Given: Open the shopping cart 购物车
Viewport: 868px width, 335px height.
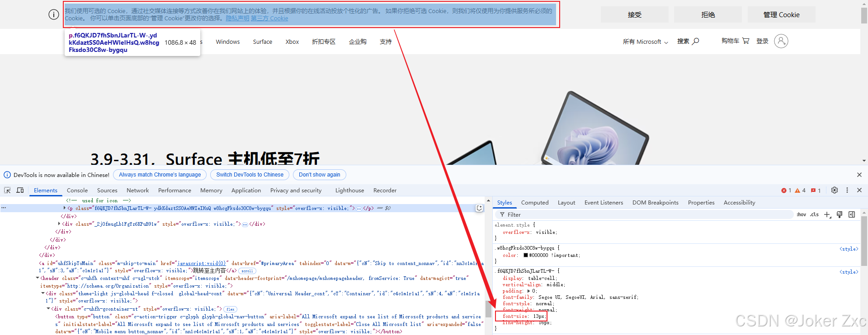Looking at the screenshot, I should click(735, 41).
